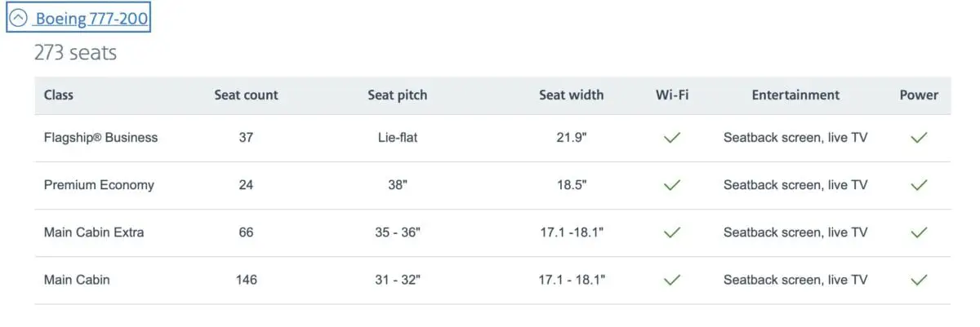Click Wi-Fi checkmark for Premium Economy
The image size is (980, 327).
[x=672, y=185]
